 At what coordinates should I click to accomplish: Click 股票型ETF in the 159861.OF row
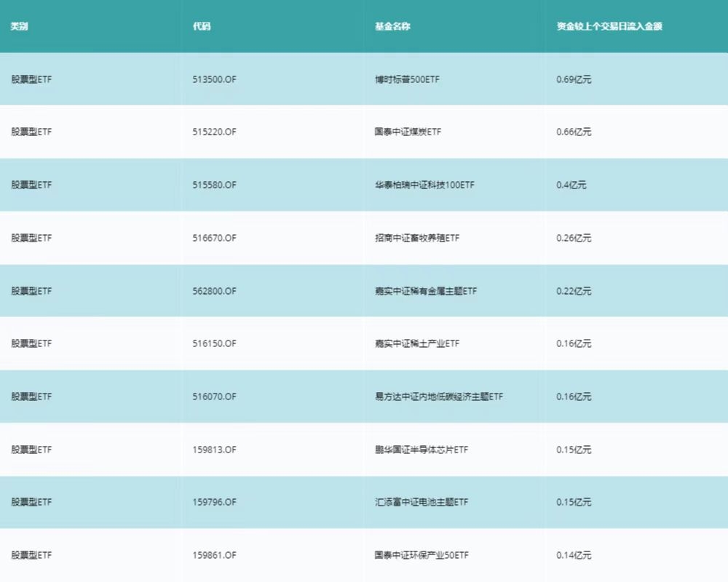[31, 555]
